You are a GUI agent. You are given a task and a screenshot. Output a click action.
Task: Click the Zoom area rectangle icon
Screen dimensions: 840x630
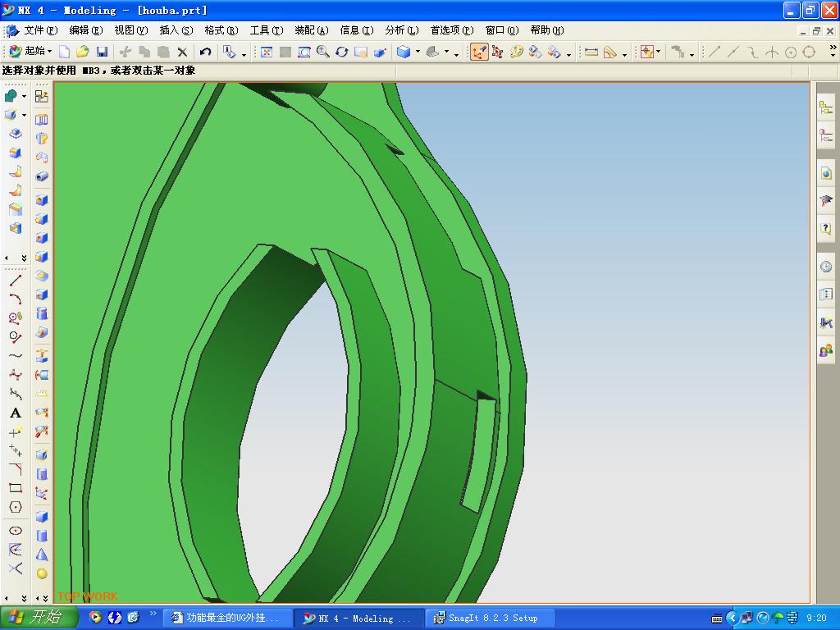pyautogui.click(x=304, y=52)
